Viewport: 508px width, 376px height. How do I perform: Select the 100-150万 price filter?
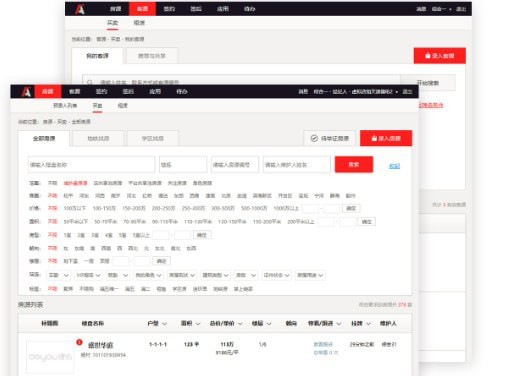point(104,208)
